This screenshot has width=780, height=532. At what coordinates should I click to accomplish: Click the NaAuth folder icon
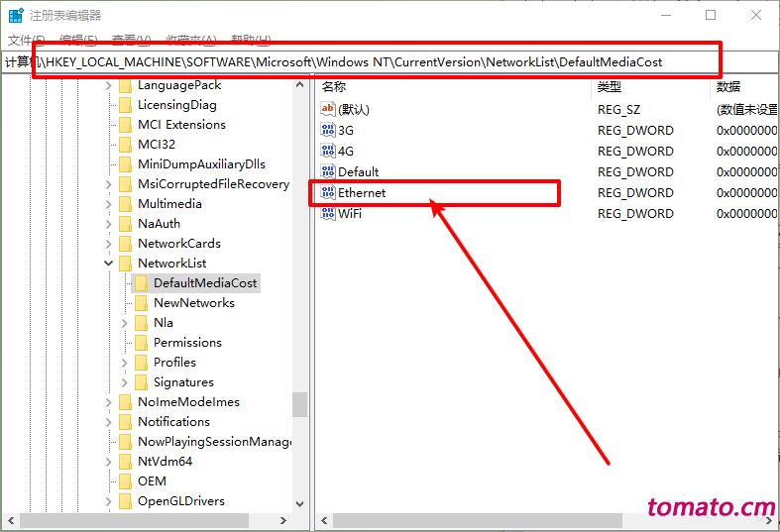(125, 224)
